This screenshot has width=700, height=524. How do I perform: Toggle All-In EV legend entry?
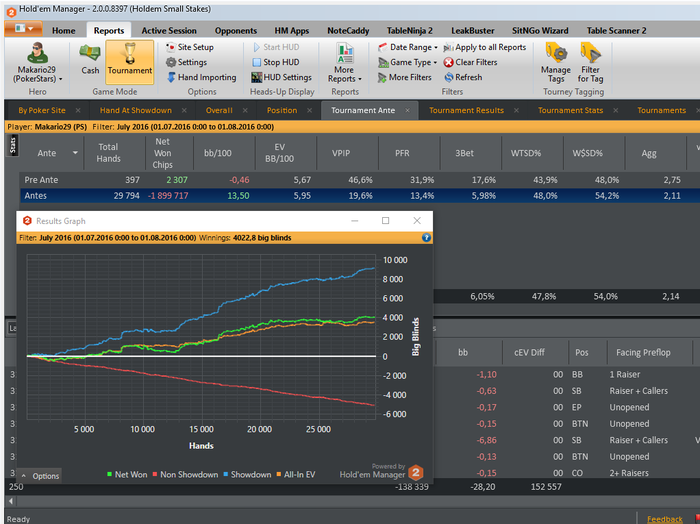[296, 474]
